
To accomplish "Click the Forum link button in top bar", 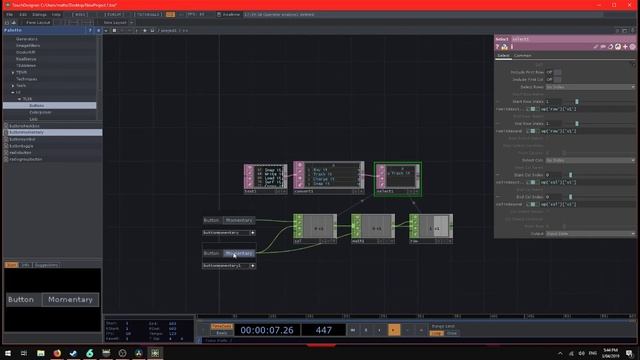I will [x=113, y=15].
